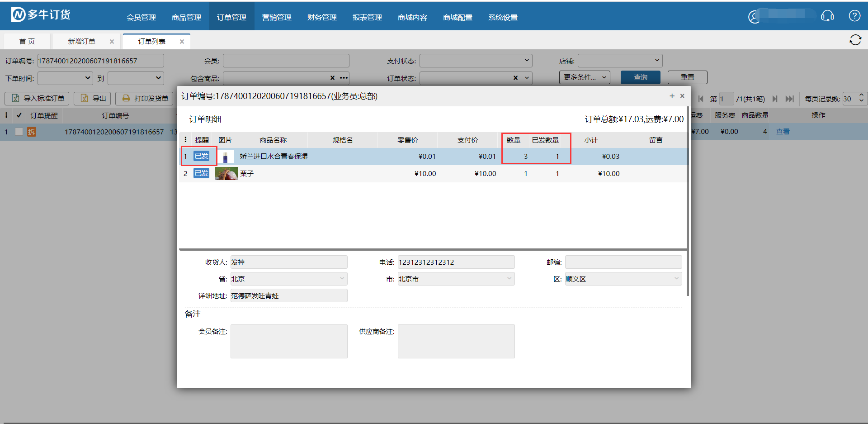Switch to the 首页 tab
This screenshot has height=424, width=868.
[x=27, y=41]
